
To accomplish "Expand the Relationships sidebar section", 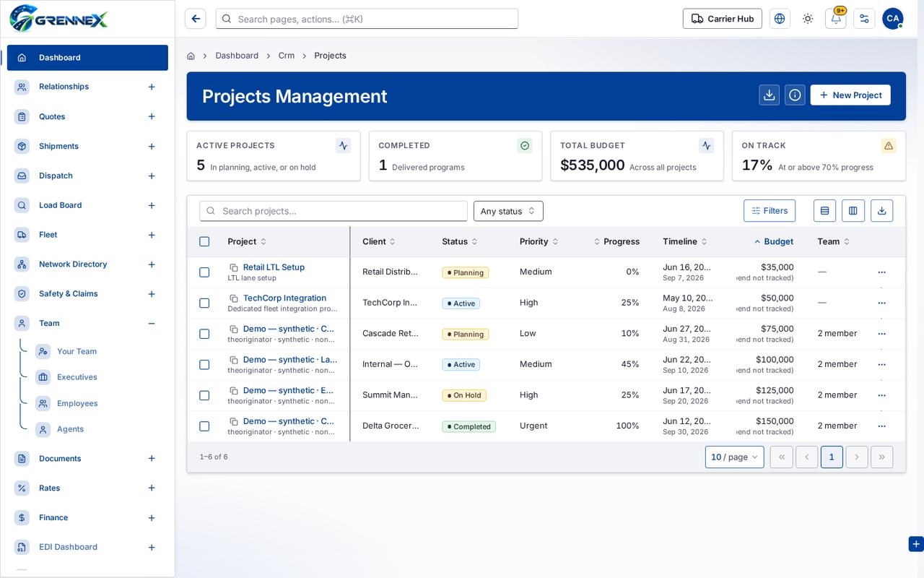I will pyautogui.click(x=152, y=87).
